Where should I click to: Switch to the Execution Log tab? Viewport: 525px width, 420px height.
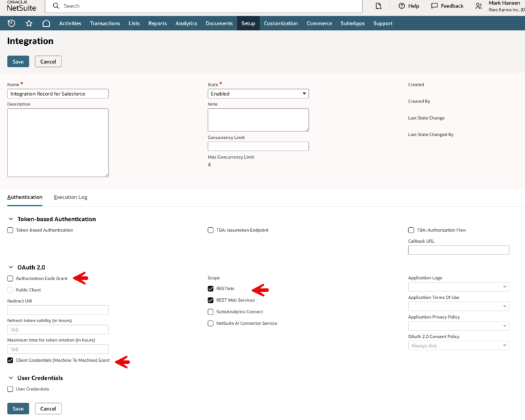pyautogui.click(x=70, y=197)
